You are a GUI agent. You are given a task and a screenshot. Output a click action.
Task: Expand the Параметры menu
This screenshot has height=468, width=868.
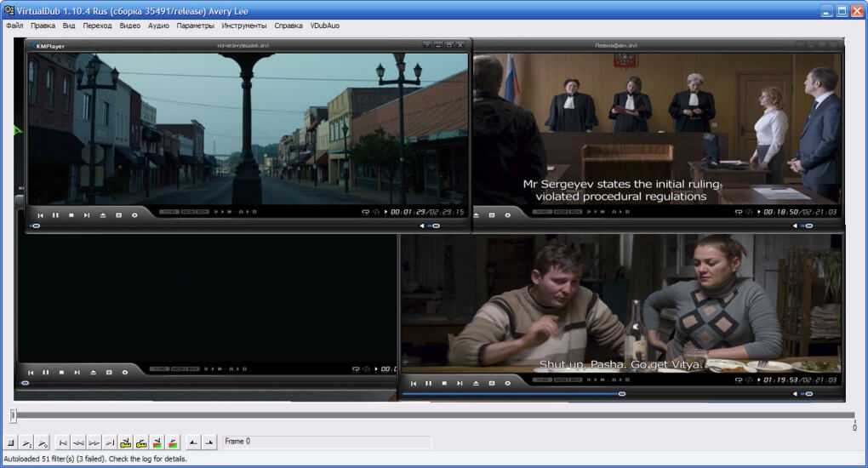click(x=196, y=26)
